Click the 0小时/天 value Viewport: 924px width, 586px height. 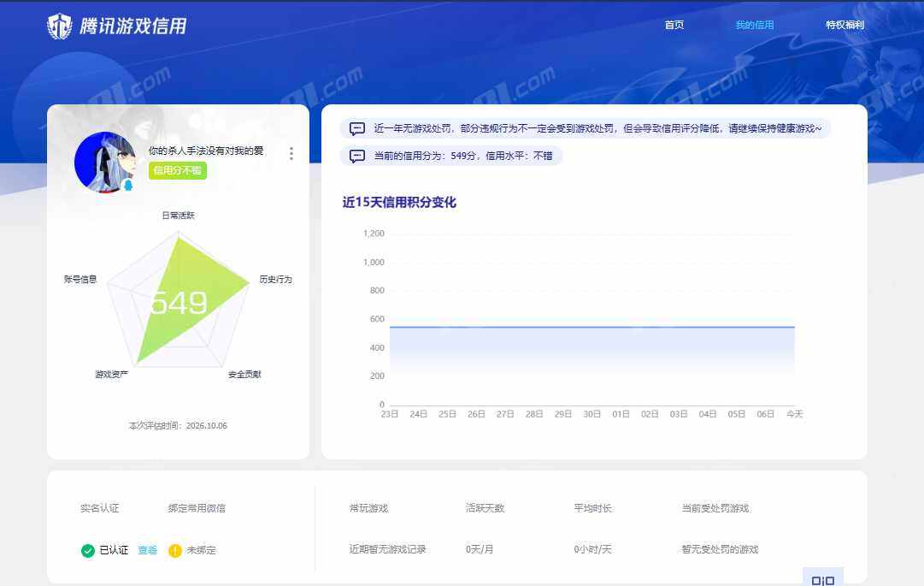593,549
